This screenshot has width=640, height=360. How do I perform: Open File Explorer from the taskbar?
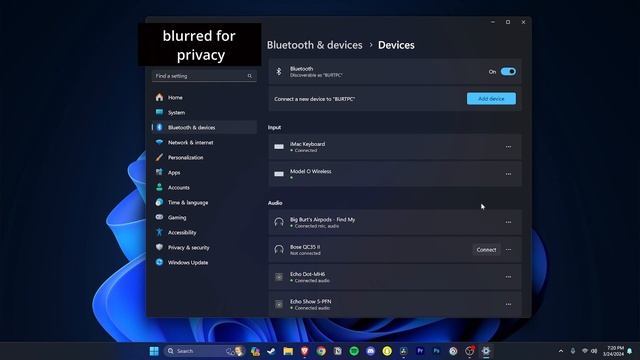pyautogui.click(x=288, y=351)
